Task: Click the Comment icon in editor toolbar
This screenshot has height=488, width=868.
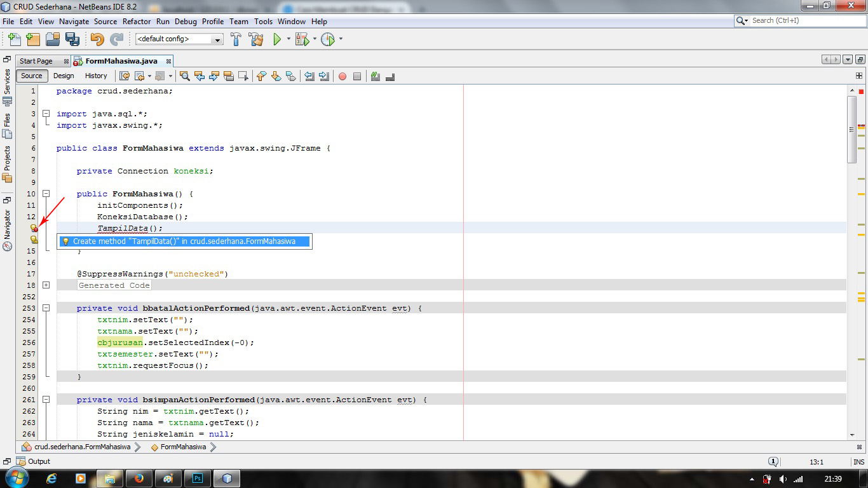Action: click(x=376, y=76)
